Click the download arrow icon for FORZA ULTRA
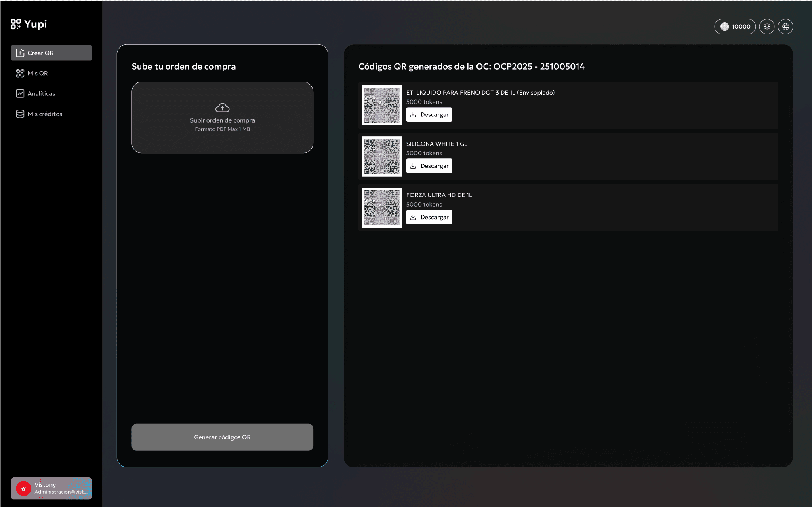Image resolution: width=812 pixels, height=507 pixels. click(413, 217)
